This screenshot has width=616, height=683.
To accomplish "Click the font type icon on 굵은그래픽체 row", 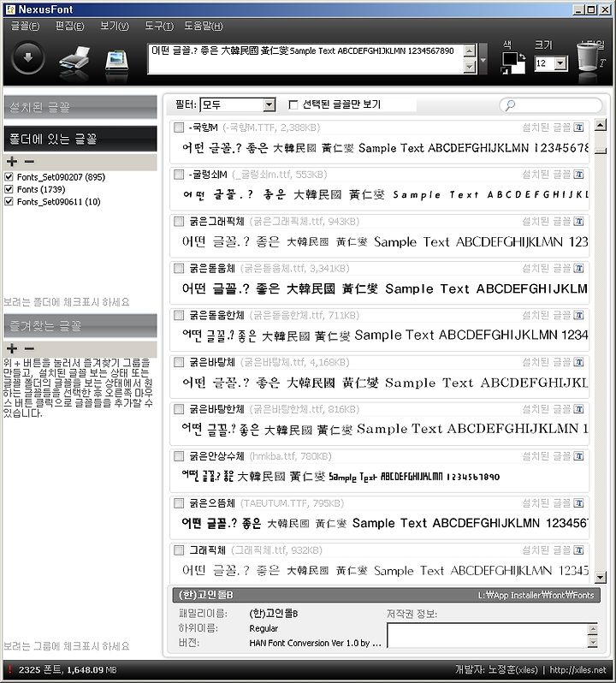I will tap(578, 222).
